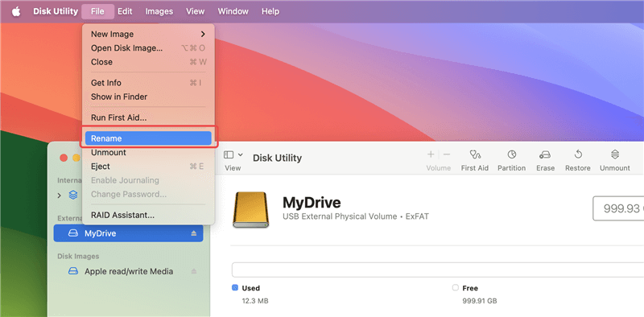
Task: Eject MyDrive using sidebar eject icon
Action: click(194, 233)
